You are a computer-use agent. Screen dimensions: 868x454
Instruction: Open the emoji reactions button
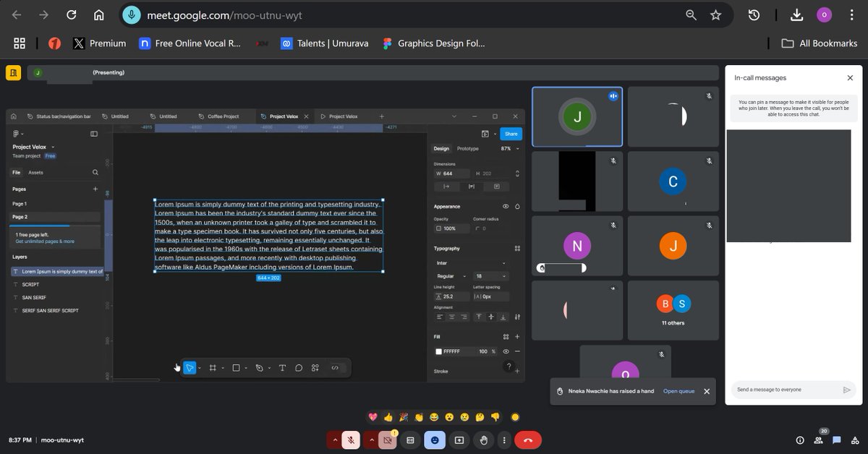click(435, 440)
